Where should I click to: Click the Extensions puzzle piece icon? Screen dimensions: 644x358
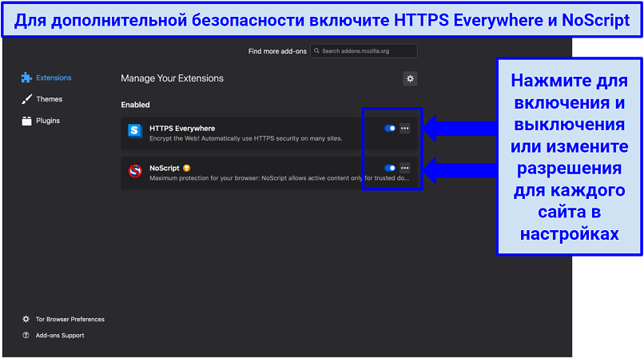26,78
